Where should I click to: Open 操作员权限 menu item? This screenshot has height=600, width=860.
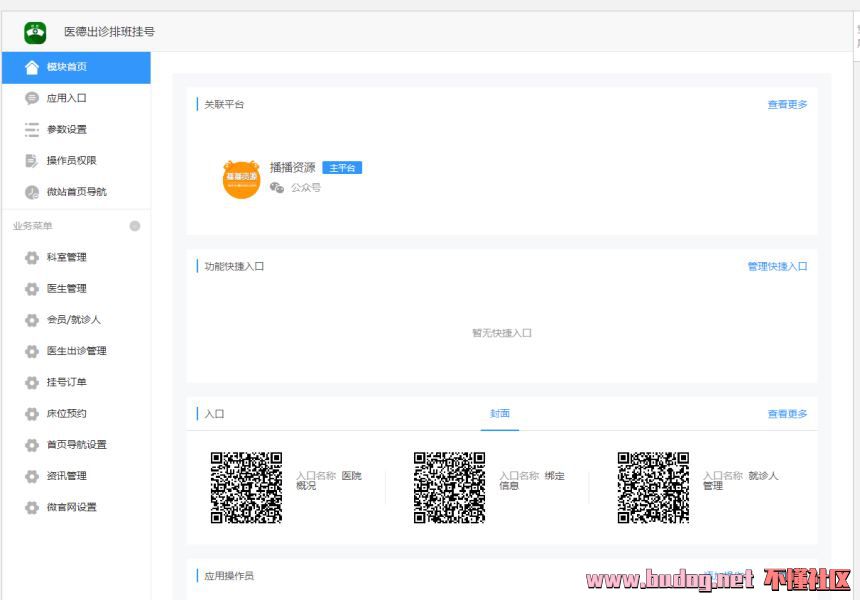[x=76, y=161]
